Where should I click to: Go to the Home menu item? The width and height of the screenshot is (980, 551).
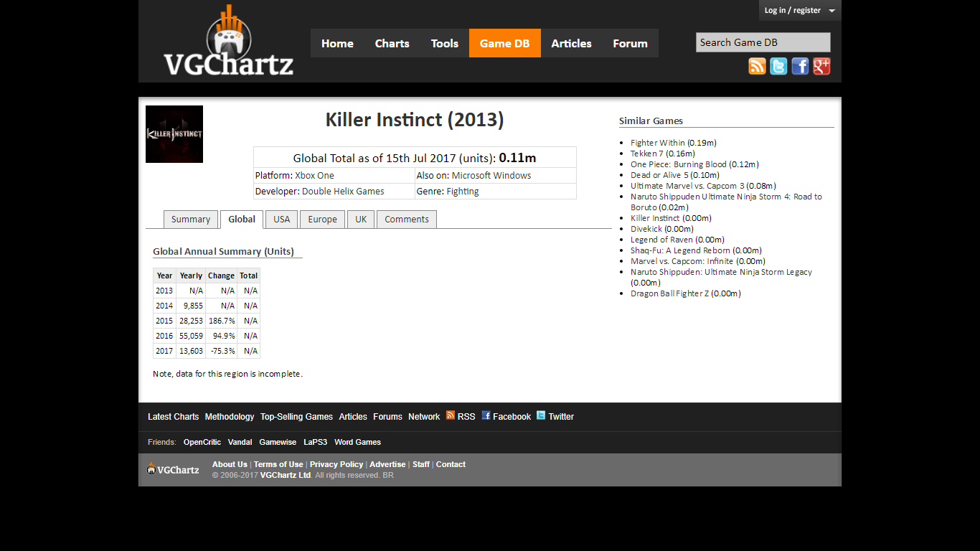pos(337,43)
